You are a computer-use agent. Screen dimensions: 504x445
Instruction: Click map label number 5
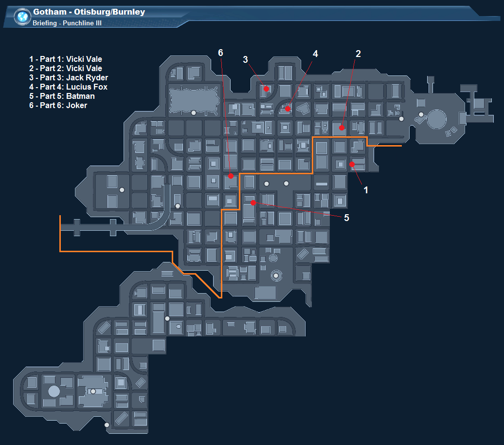(346, 218)
